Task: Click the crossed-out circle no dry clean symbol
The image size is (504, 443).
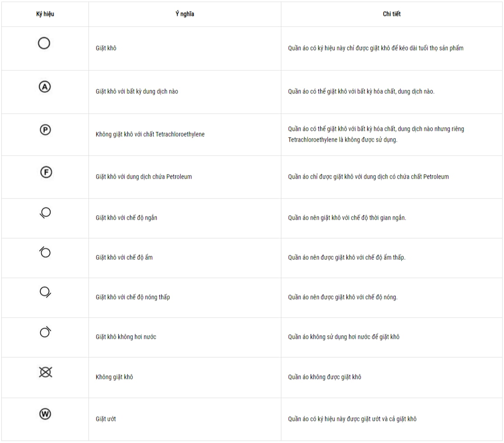Action: (x=45, y=372)
